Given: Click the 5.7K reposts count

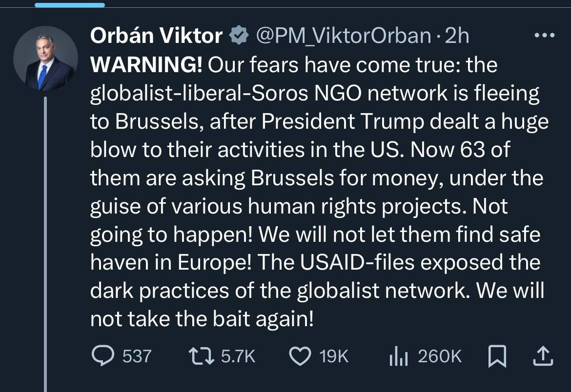Looking at the screenshot, I should tap(238, 356).
